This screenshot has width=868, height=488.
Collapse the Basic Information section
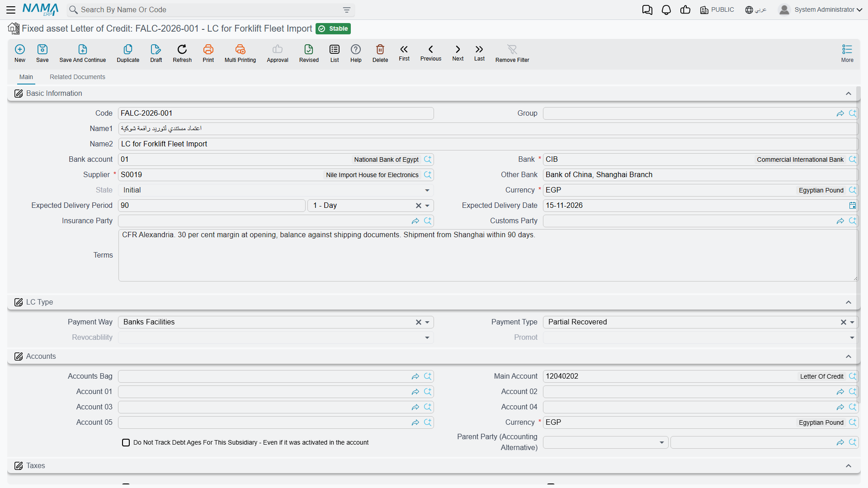(x=849, y=94)
